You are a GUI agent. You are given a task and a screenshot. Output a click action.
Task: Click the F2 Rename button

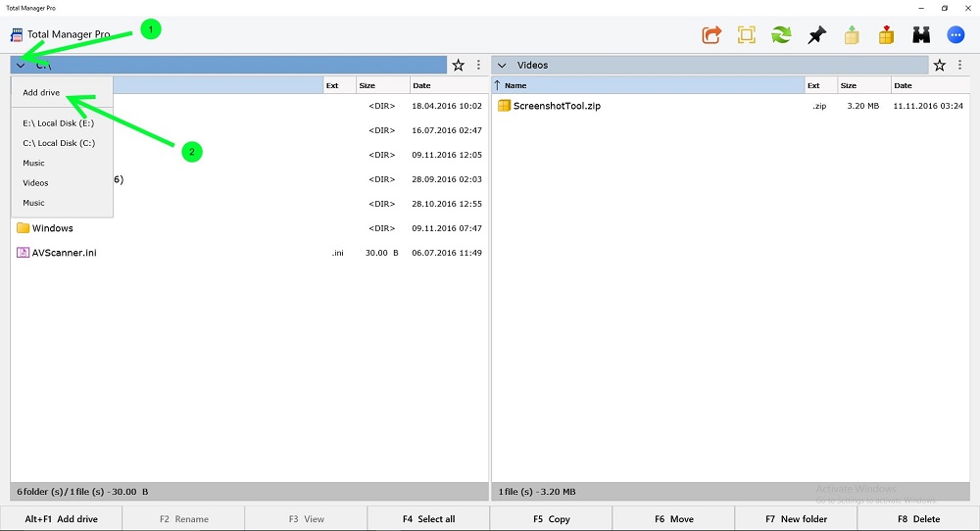coord(184,519)
